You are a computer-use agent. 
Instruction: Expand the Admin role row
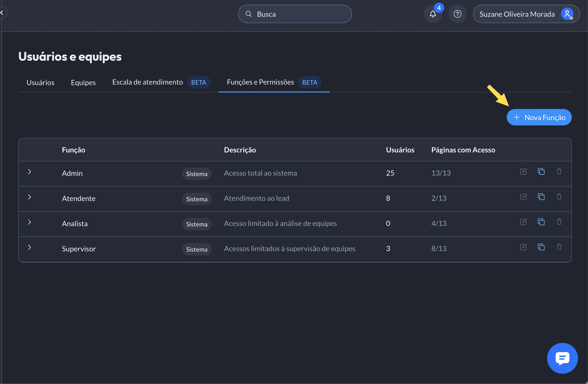pyautogui.click(x=30, y=172)
